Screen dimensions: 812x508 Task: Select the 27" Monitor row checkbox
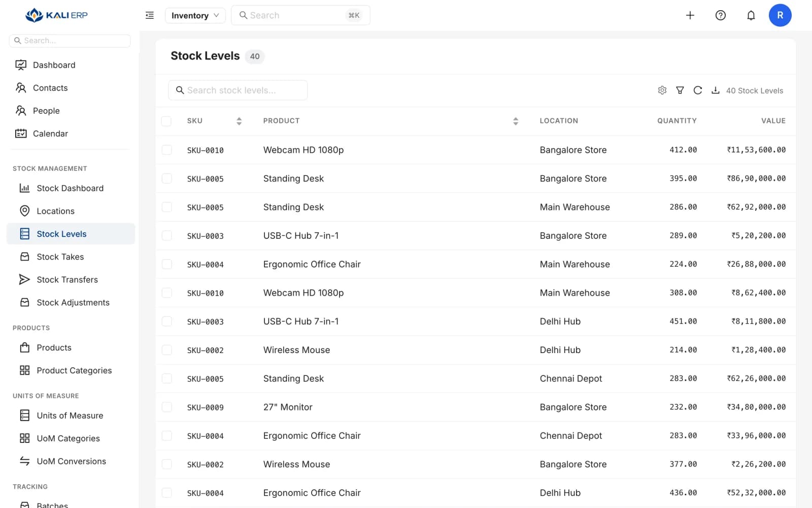click(x=166, y=407)
